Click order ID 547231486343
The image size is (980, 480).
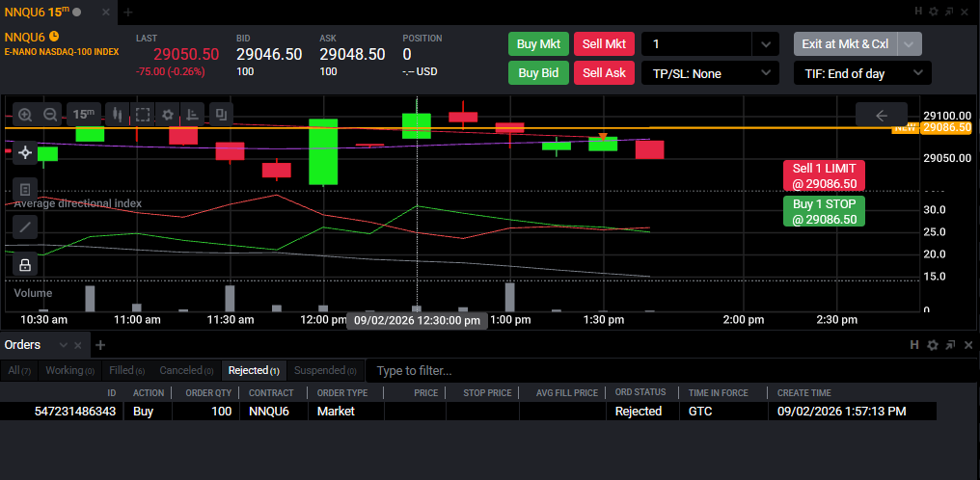point(75,412)
